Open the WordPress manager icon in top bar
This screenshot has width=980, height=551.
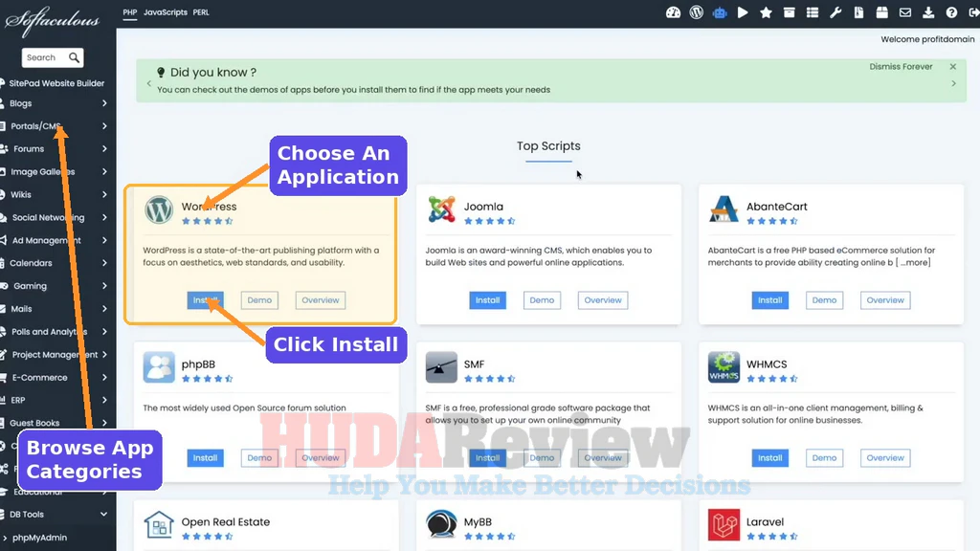click(697, 12)
